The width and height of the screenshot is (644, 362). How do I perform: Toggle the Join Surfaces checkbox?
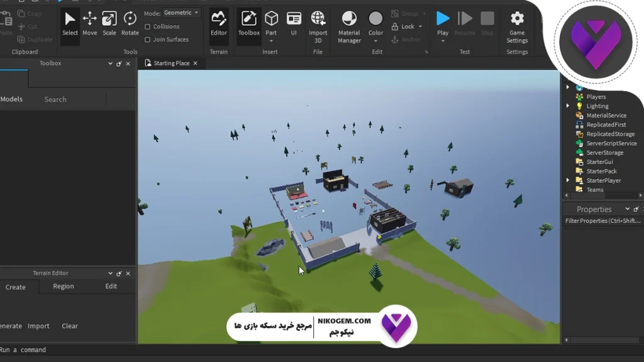click(x=147, y=40)
